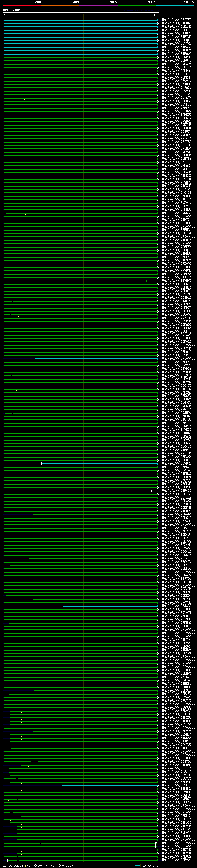Select the UniRef100_B8MAX9 label

click(176, 436)
